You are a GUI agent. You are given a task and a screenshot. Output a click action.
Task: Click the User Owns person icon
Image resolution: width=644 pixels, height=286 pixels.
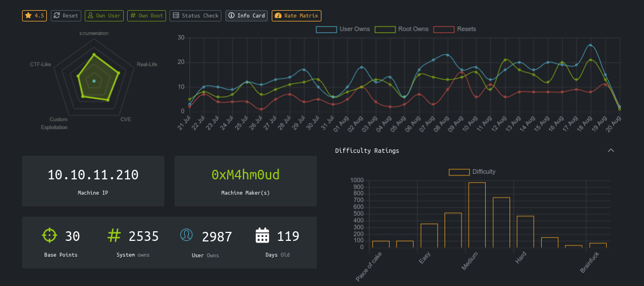pyautogui.click(x=186, y=235)
